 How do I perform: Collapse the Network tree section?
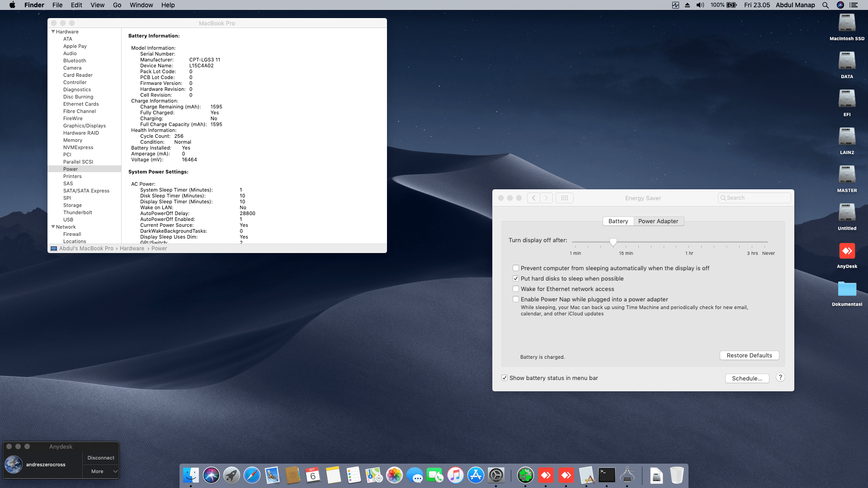point(53,227)
